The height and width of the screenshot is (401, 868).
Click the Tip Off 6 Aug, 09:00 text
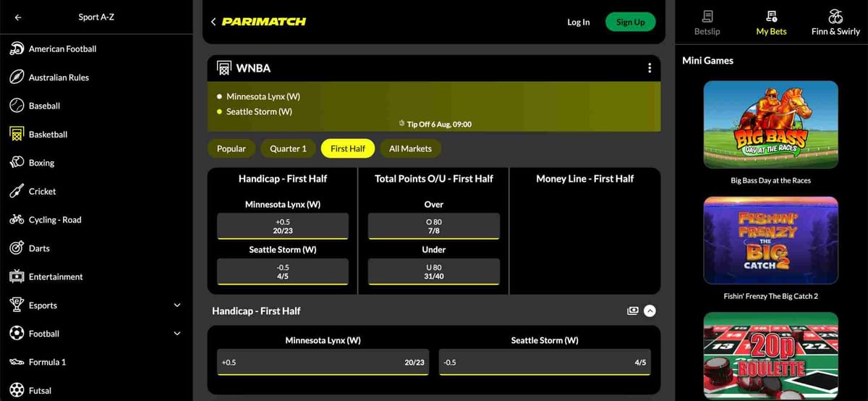[x=439, y=124]
